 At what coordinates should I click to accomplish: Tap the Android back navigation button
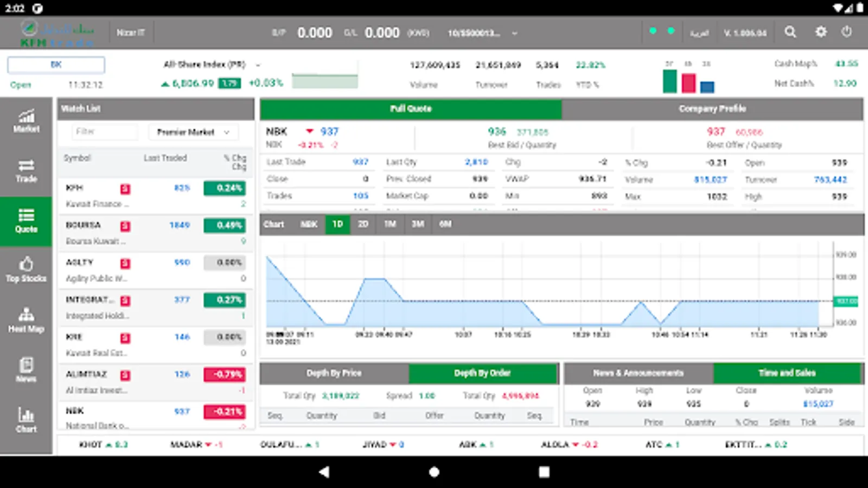[324, 472]
